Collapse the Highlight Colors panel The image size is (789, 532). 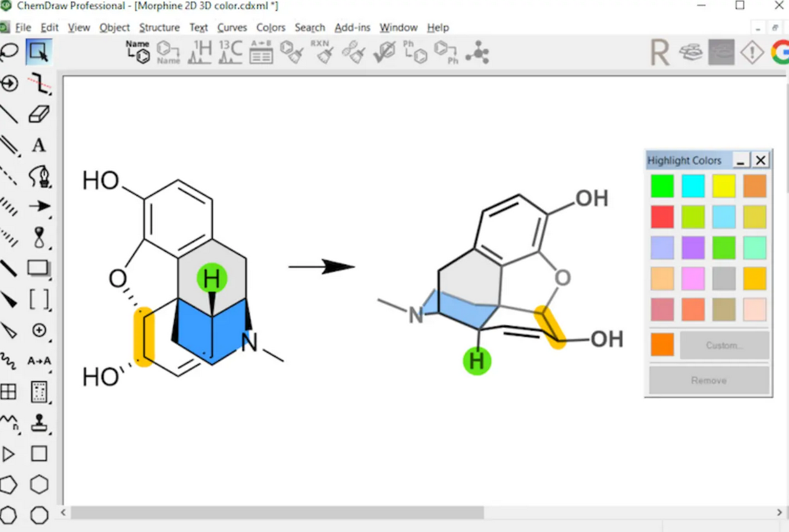click(x=741, y=161)
